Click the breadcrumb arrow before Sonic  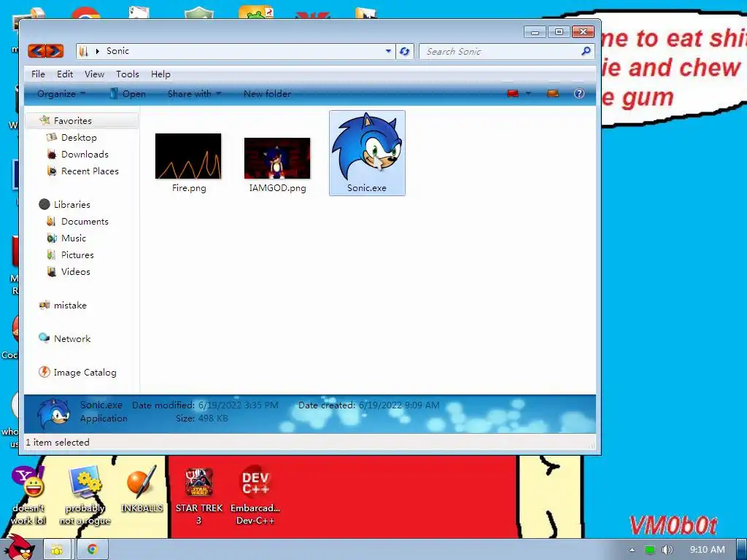[97, 51]
